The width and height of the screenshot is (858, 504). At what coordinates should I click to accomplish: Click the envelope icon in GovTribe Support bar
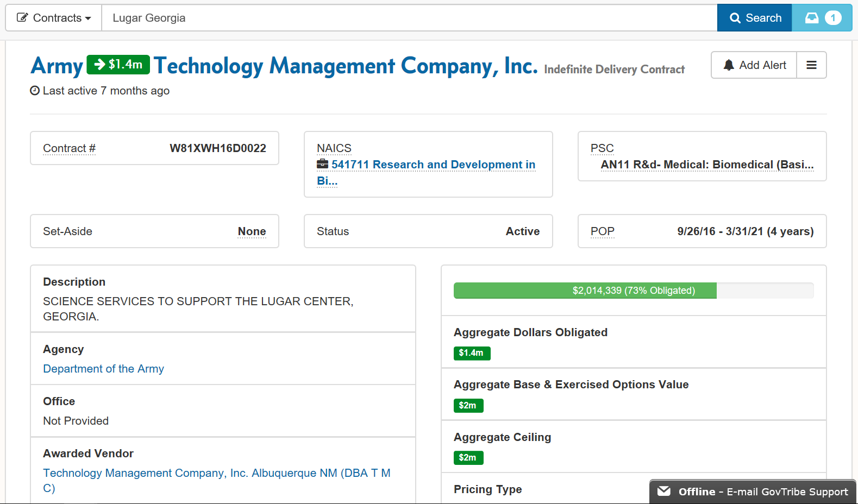click(x=663, y=492)
